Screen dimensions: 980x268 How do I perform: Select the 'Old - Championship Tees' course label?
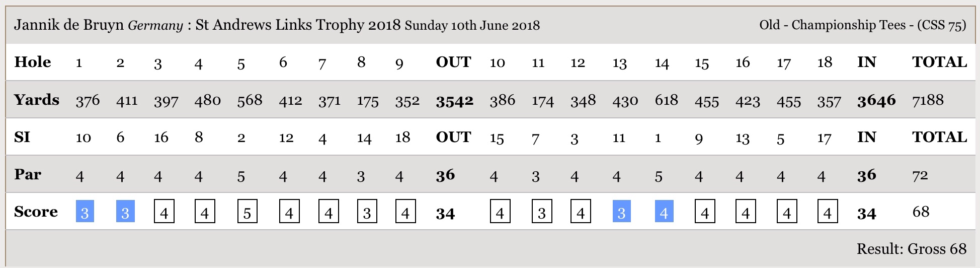(832, 25)
